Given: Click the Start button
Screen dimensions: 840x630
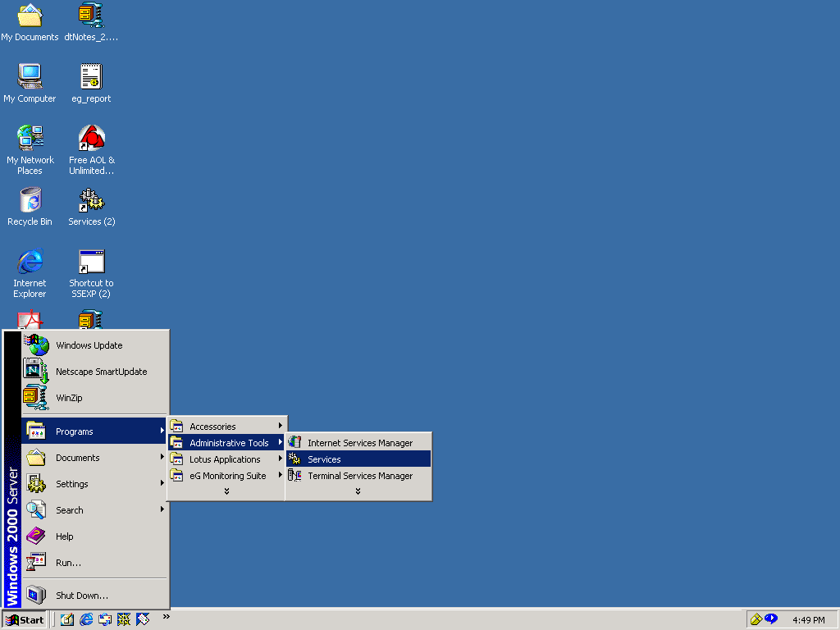Looking at the screenshot, I should (x=24, y=620).
